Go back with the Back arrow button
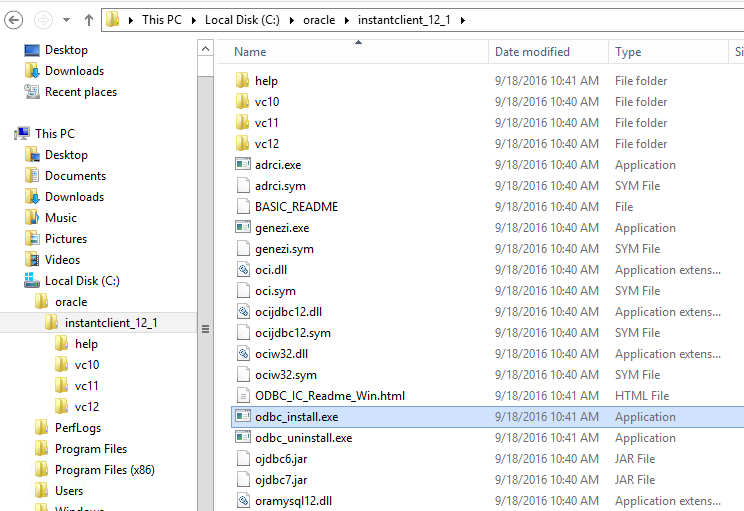Image resolution: width=744 pixels, height=511 pixels. (x=13, y=20)
